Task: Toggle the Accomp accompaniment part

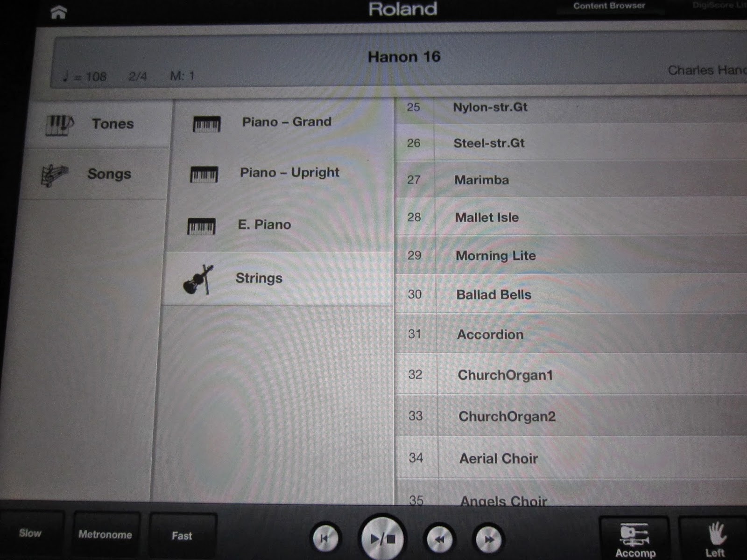Action: (x=634, y=539)
